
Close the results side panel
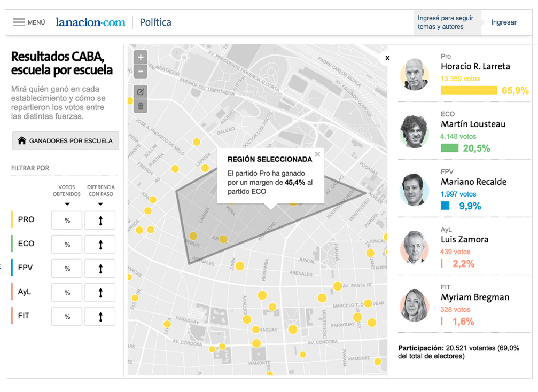point(387,58)
